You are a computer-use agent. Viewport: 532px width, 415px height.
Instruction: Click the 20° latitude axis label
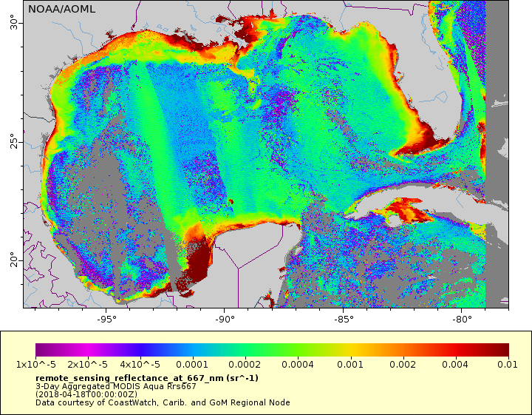[13, 260]
